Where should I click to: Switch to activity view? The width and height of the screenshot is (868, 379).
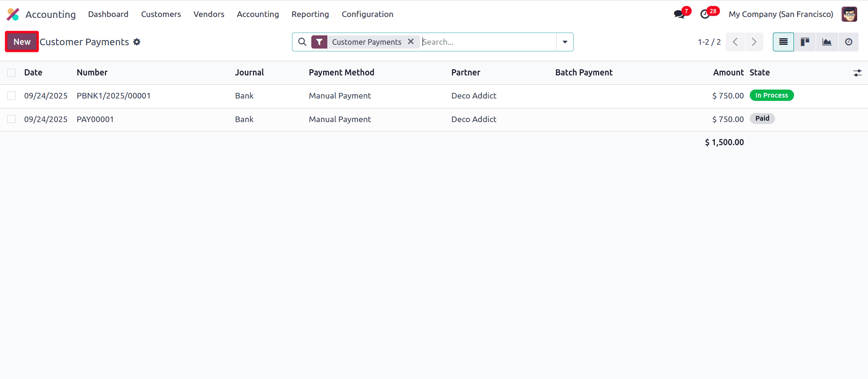(x=848, y=42)
